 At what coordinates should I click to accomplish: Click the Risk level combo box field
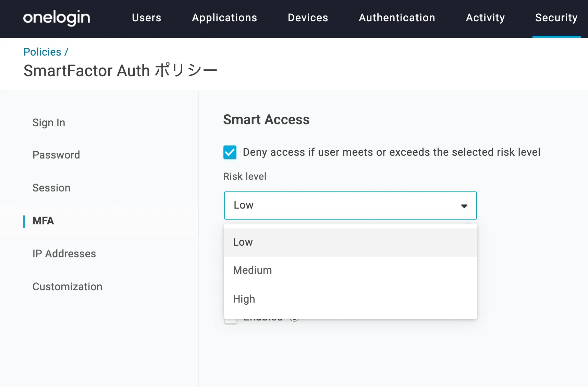click(x=343, y=206)
